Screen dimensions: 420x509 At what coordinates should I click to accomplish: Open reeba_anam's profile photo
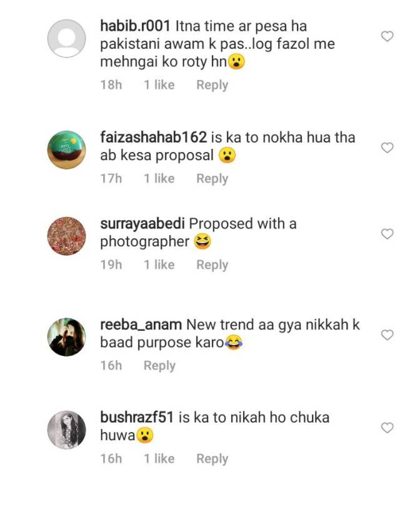66,337
